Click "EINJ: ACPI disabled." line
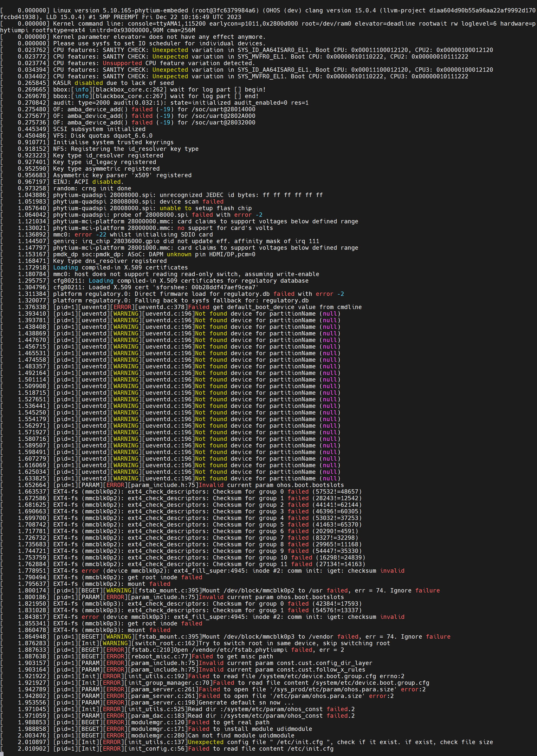The width and height of the screenshot is (537, 756). tap(62, 182)
